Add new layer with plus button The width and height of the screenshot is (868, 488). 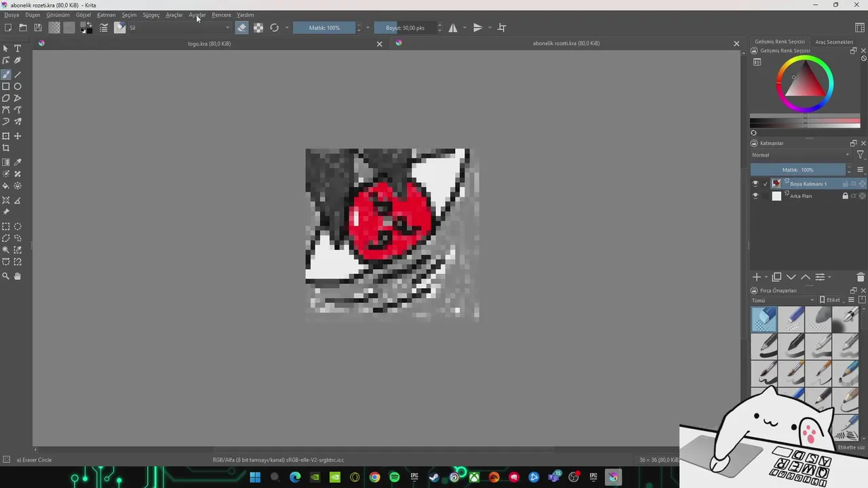pos(757,277)
